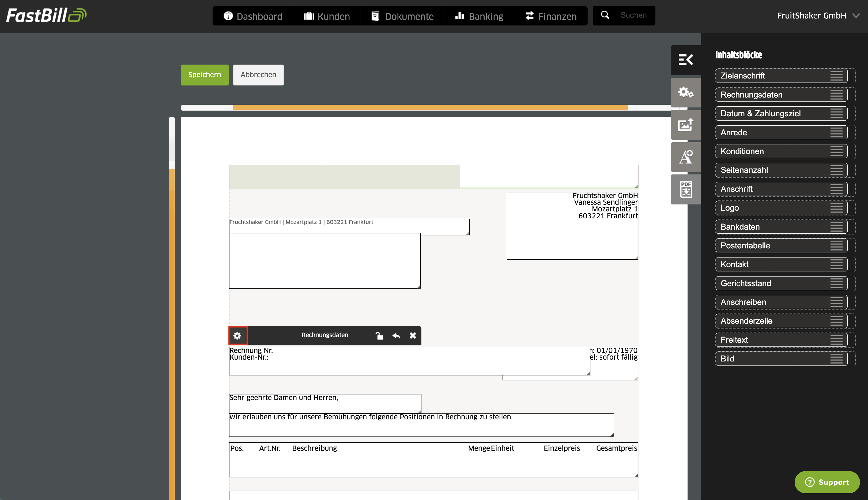Type in the Suchen search field
Image resolution: width=868 pixels, height=500 pixels.
click(x=633, y=15)
